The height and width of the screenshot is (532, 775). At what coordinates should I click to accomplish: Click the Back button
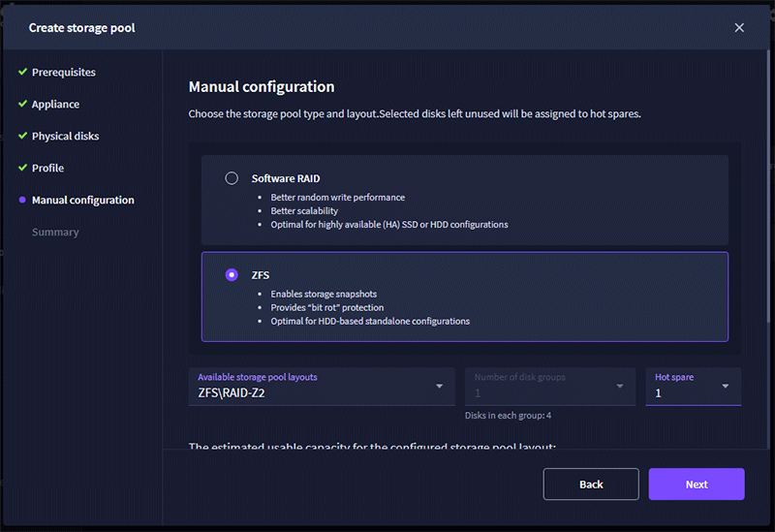click(x=591, y=484)
